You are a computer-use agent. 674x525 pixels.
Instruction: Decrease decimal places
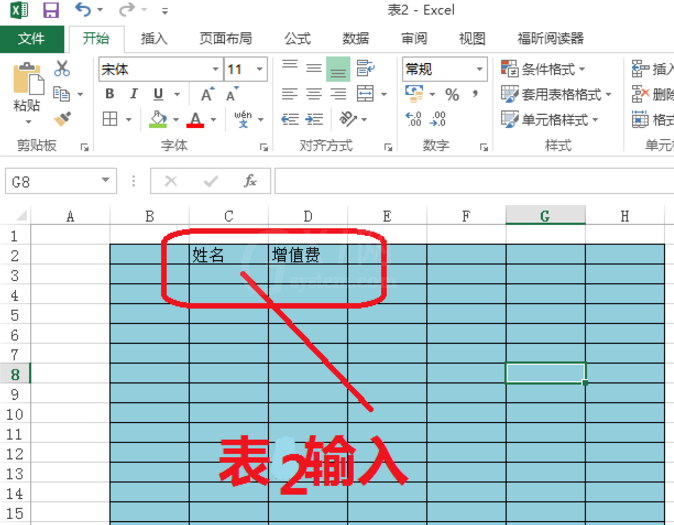(x=438, y=119)
